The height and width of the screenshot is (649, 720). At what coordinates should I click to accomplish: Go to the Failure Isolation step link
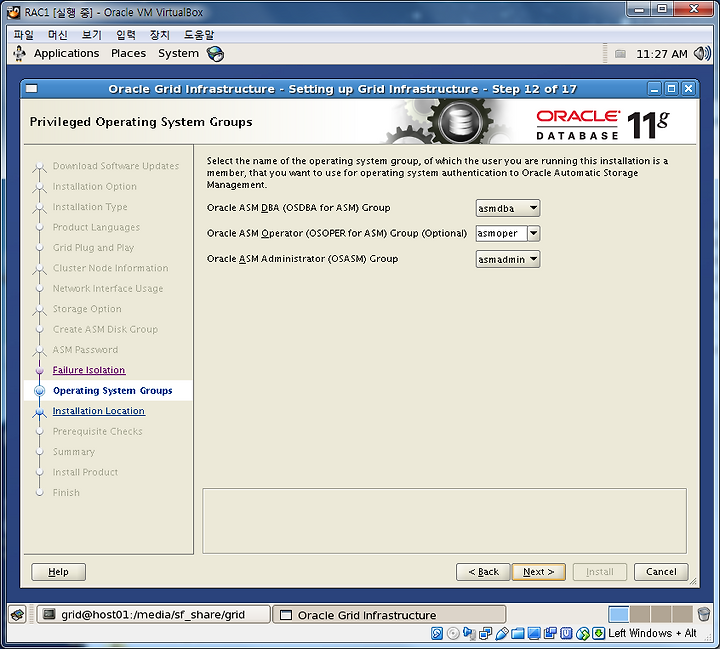pyautogui.click(x=89, y=370)
